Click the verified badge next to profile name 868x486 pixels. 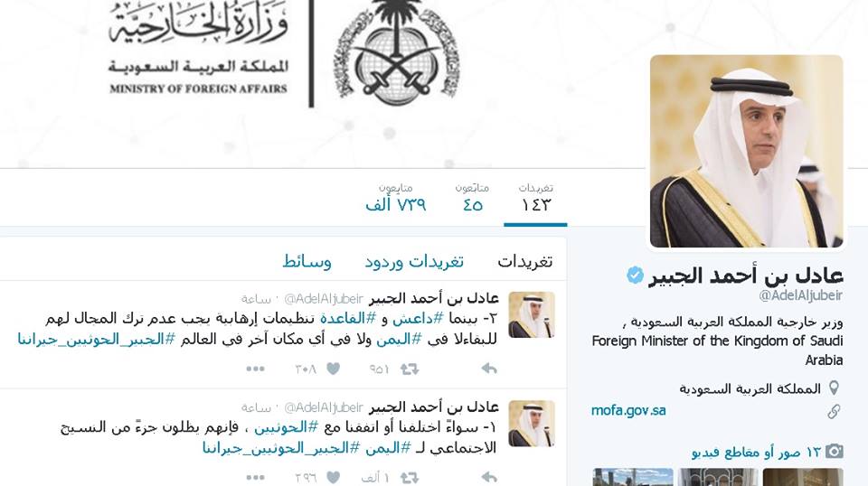[x=635, y=276]
